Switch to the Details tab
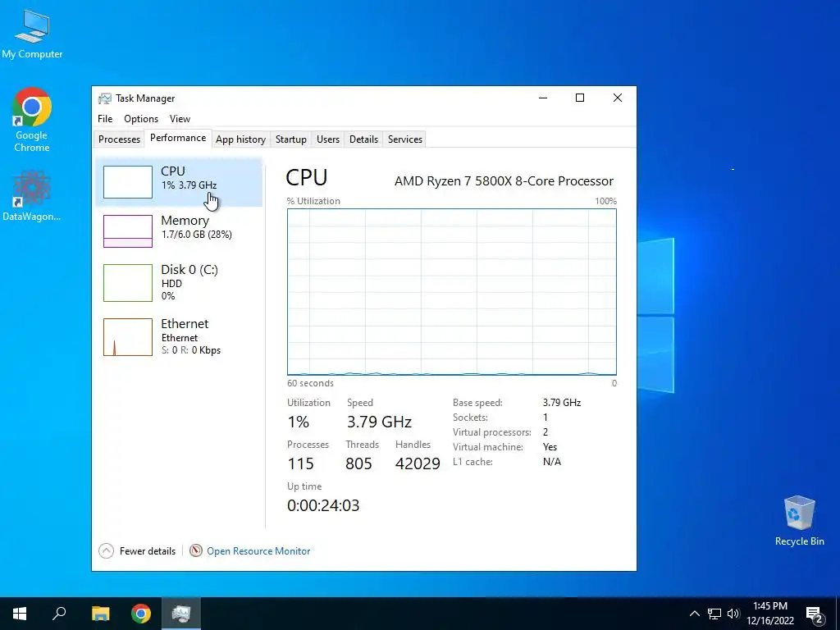The image size is (840, 630). click(x=363, y=139)
